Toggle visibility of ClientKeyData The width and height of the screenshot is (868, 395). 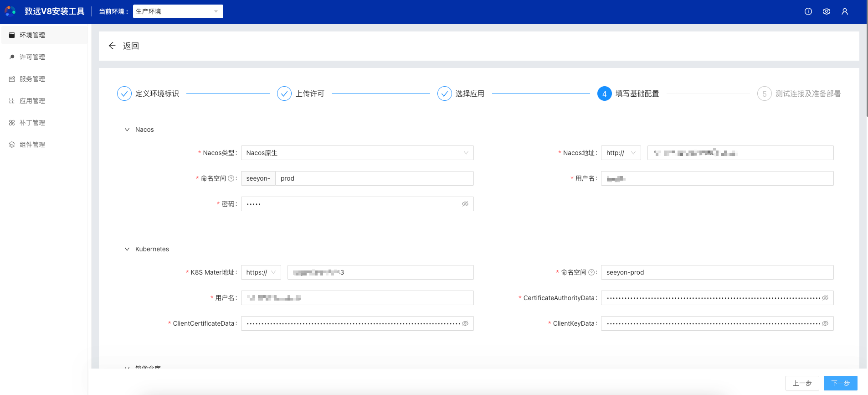pos(825,323)
